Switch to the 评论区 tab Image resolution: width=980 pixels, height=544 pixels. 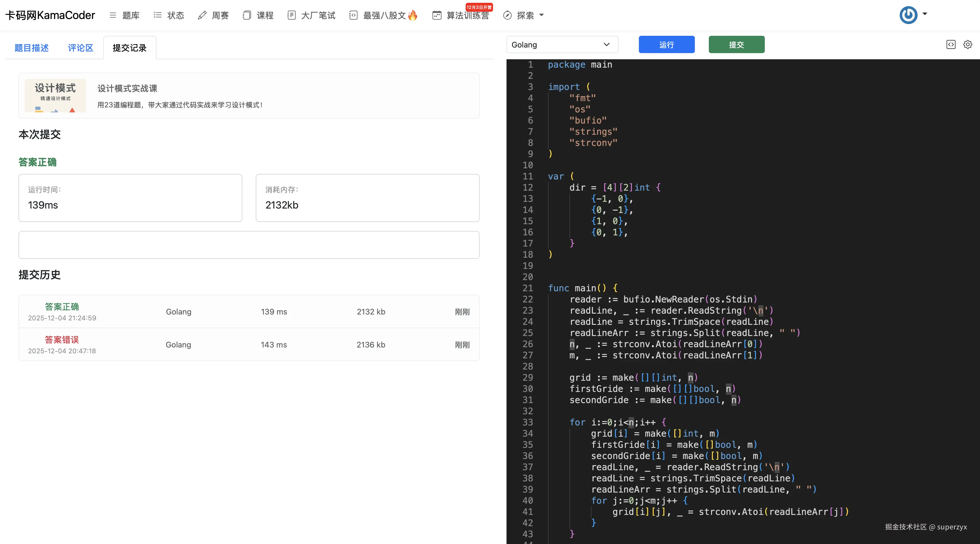tap(80, 48)
